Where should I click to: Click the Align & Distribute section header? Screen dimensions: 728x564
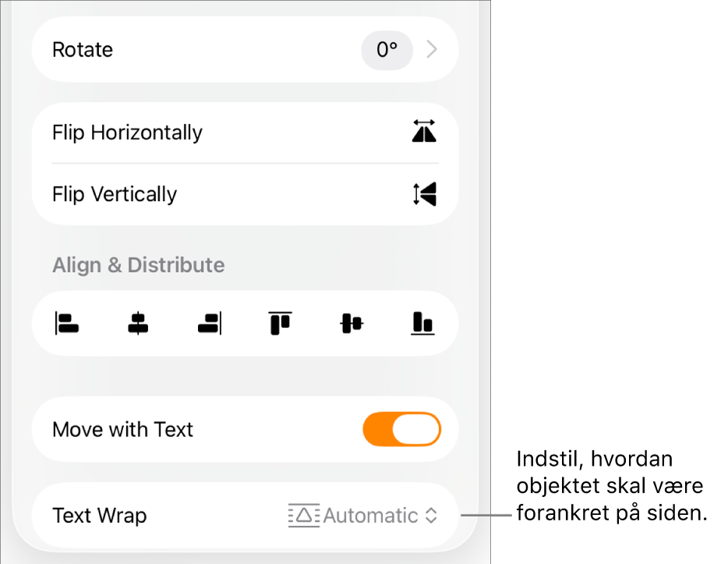pyautogui.click(x=139, y=266)
